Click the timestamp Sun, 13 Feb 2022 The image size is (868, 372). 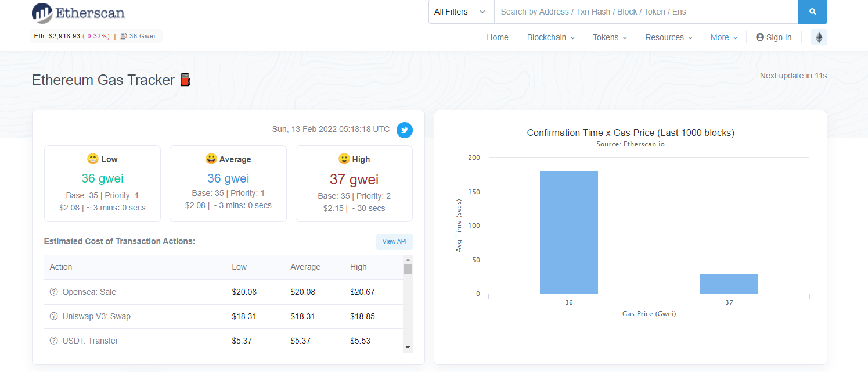(x=331, y=129)
